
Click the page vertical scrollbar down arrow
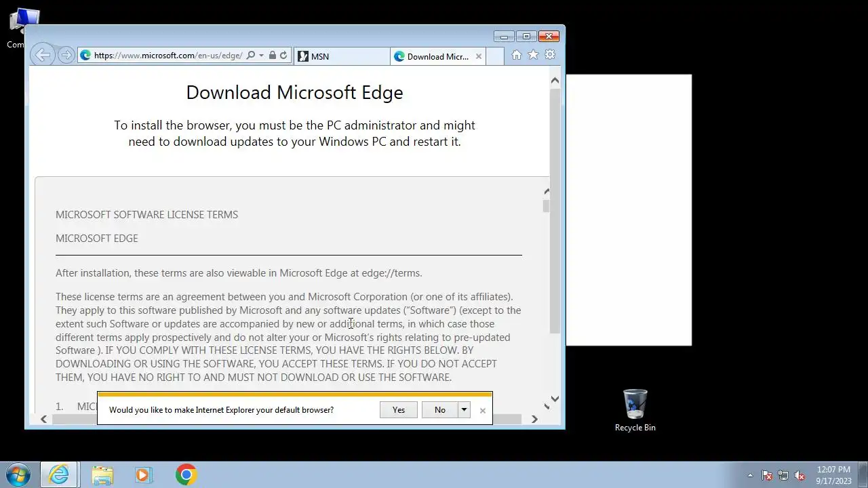click(x=555, y=399)
